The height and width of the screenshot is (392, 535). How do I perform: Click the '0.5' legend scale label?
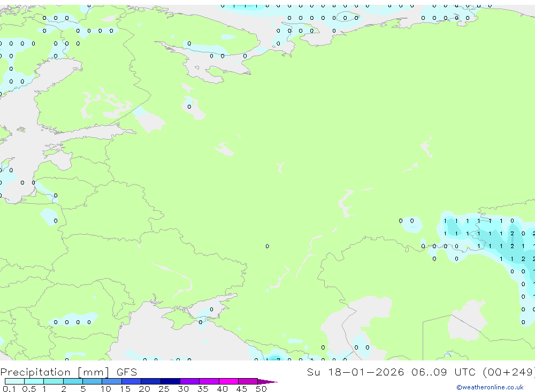29,389
